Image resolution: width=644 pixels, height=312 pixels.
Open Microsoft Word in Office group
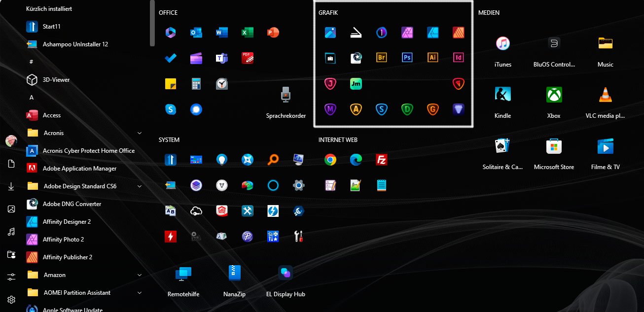tap(222, 33)
